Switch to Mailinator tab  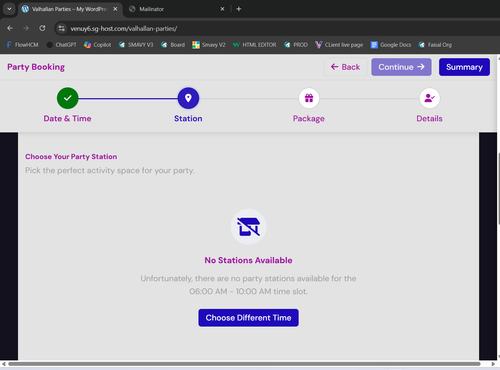point(177,9)
